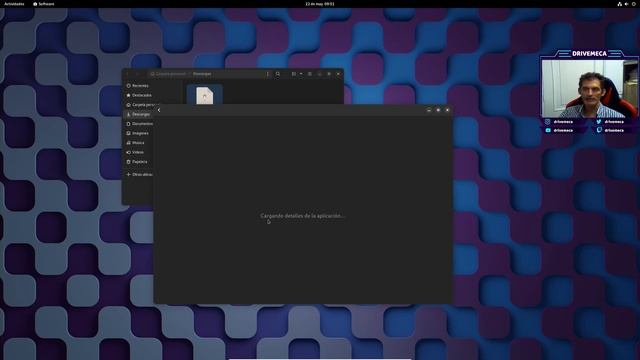Select the downloaded file thumbnail in Files

(x=204, y=95)
